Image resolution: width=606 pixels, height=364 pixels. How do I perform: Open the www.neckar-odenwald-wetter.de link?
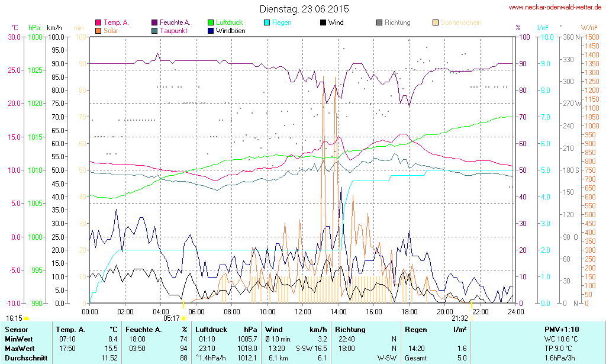coord(555,8)
